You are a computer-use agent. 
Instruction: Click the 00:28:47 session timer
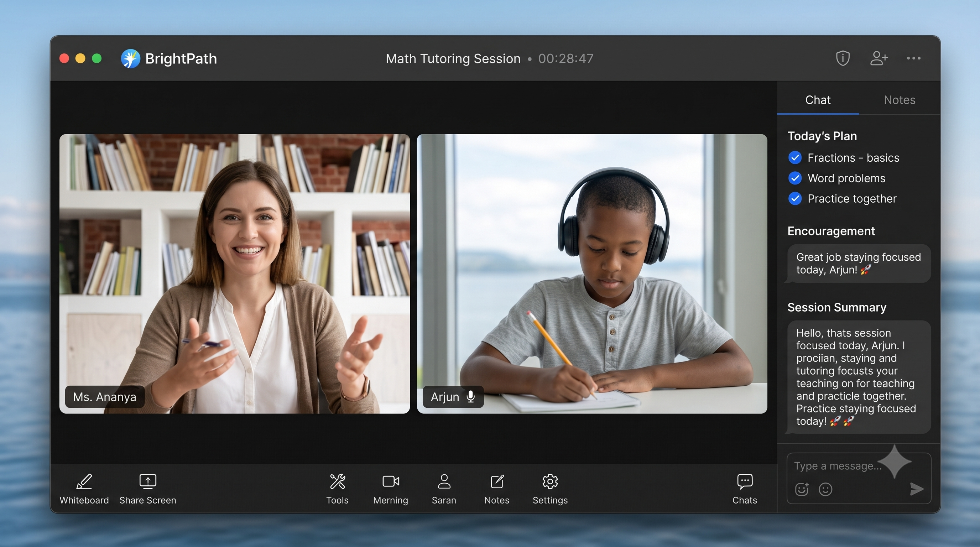[566, 58]
